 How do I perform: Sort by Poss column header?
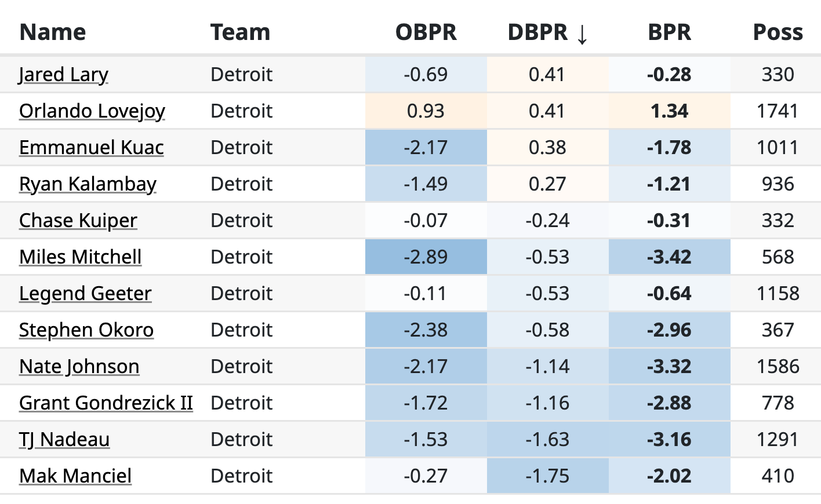click(x=778, y=32)
